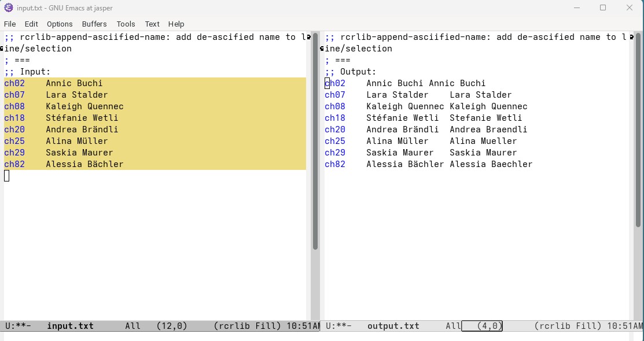
Task: Open the Help menu
Action: 176,24
